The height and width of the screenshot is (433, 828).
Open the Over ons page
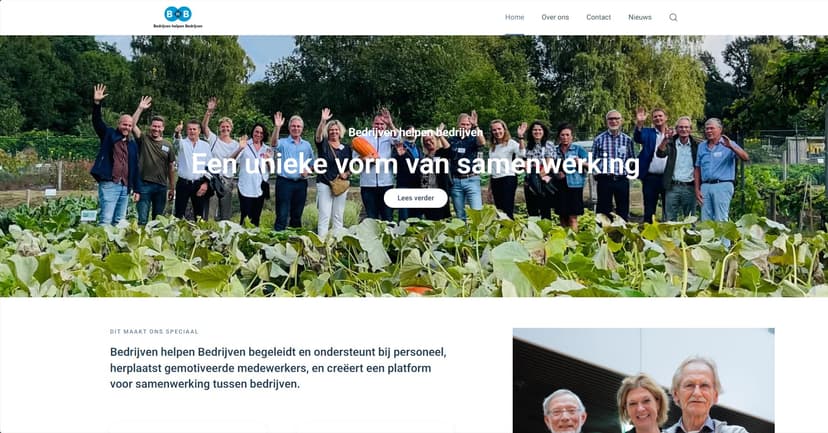[x=555, y=17]
